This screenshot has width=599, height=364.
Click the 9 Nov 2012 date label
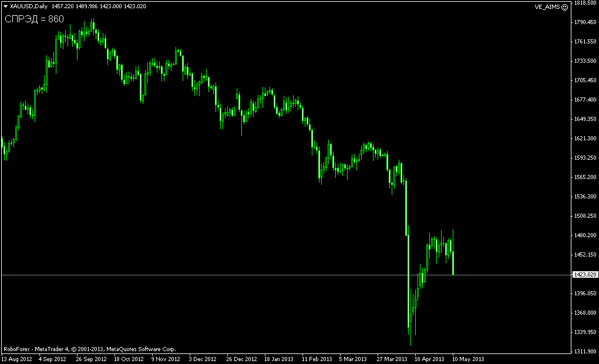[166, 359]
